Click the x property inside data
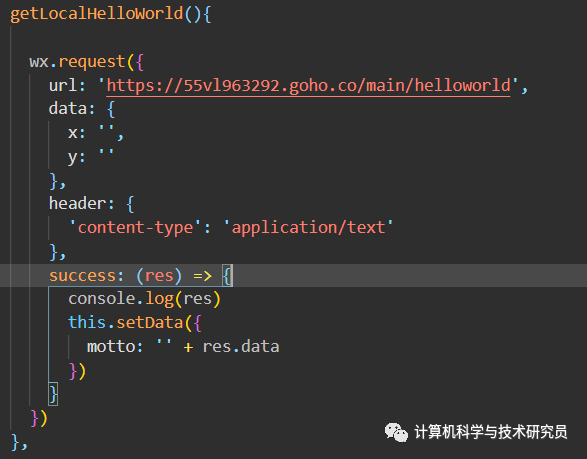The height and width of the screenshot is (459, 587). pos(73,133)
